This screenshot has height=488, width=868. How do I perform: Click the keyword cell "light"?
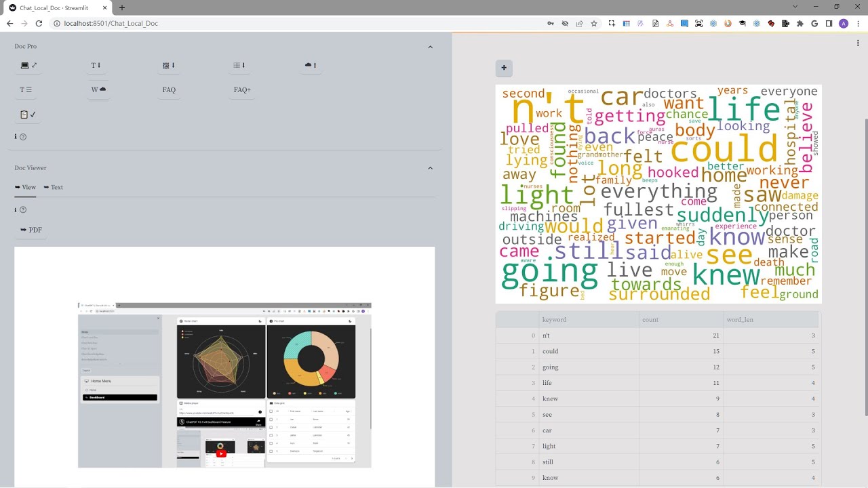click(x=588, y=446)
